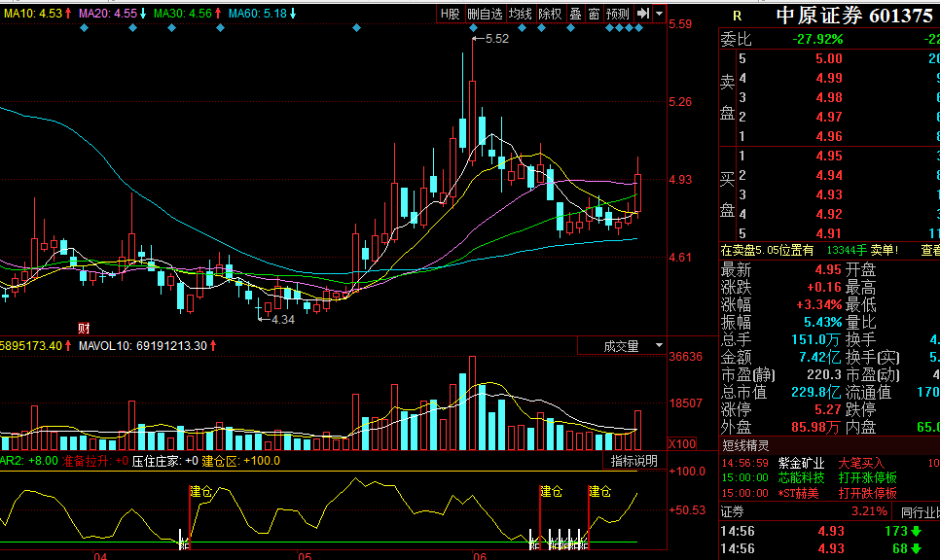Screen dimensions: 940x560
Task: Expand the 成交量 indicator dropdown
Action: [659, 345]
